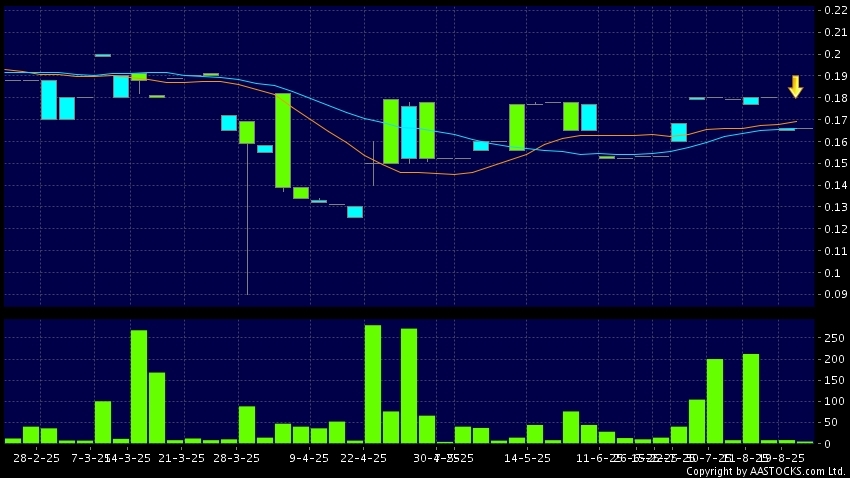Click the 0.17 price axis label
Screen dimensions: 850x478
835,120
